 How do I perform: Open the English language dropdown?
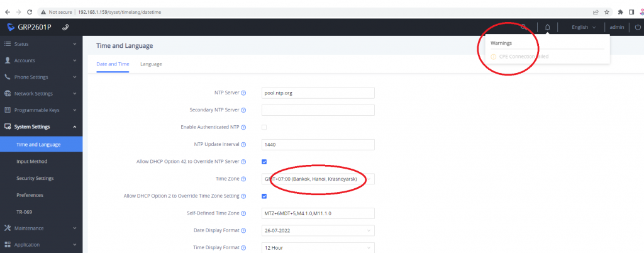(584, 27)
